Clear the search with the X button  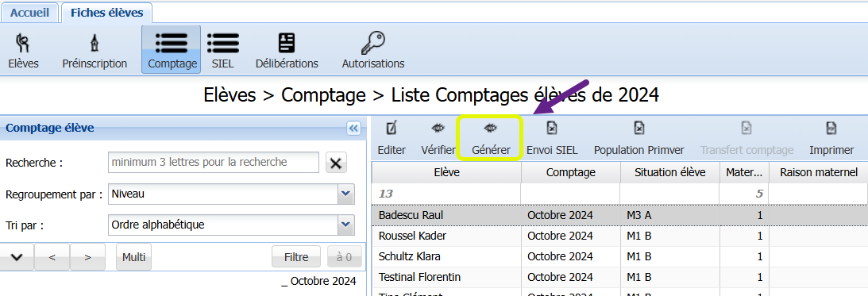point(335,163)
